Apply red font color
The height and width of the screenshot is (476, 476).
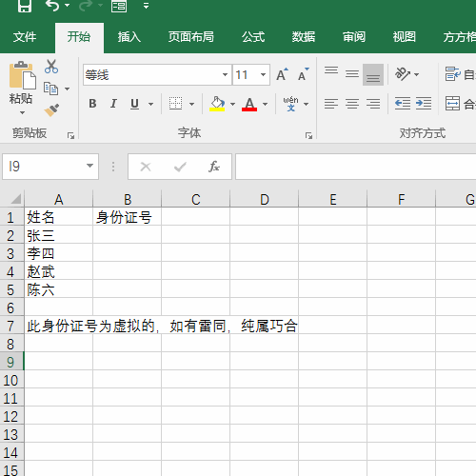click(249, 104)
